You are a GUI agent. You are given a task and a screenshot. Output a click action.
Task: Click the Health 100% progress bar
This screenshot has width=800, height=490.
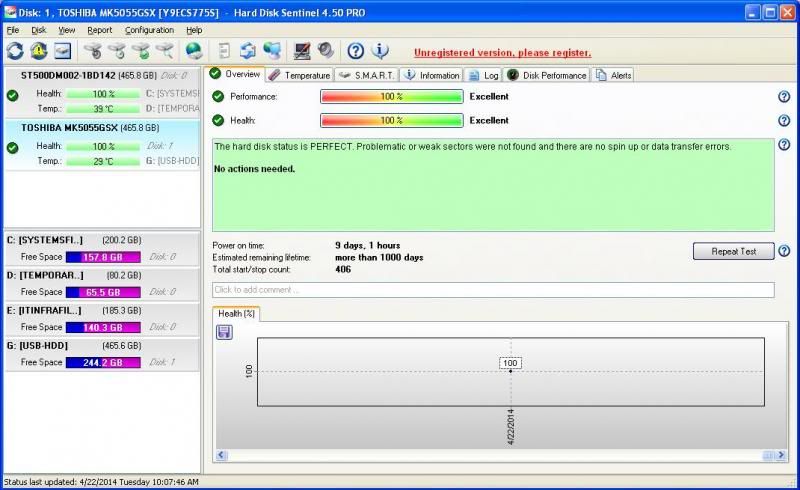pos(391,120)
